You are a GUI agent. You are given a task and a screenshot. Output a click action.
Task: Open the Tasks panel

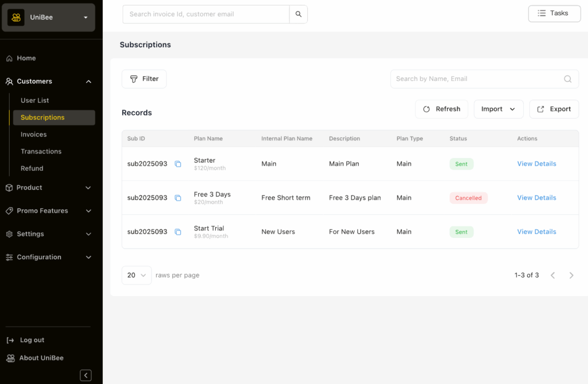coord(554,13)
